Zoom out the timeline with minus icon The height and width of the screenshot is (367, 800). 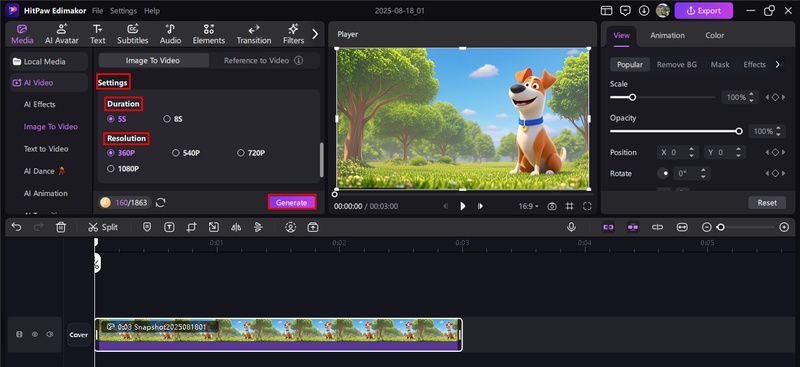[707, 227]
